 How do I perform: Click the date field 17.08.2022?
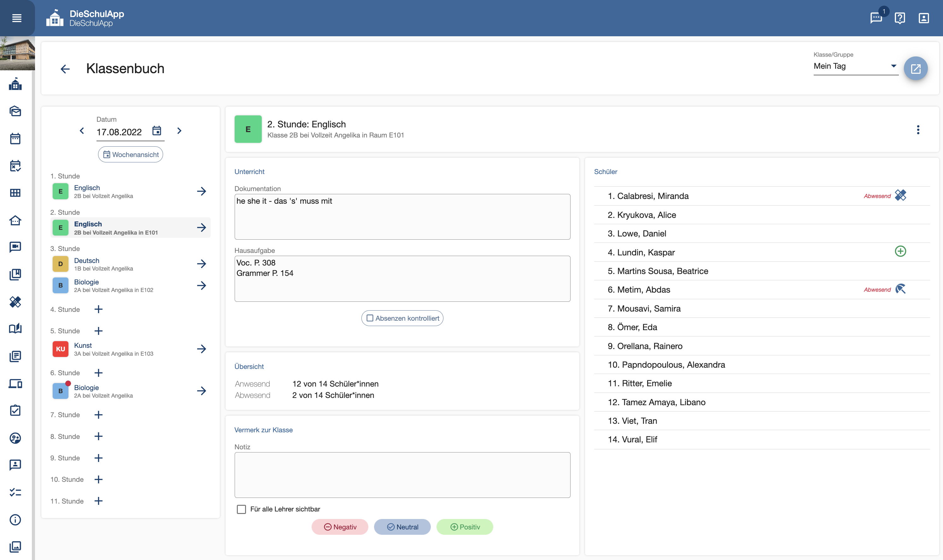point(119,132)
